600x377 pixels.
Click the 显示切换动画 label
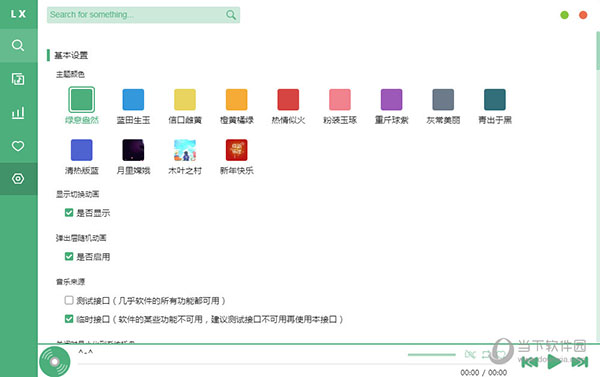[77, 194]
